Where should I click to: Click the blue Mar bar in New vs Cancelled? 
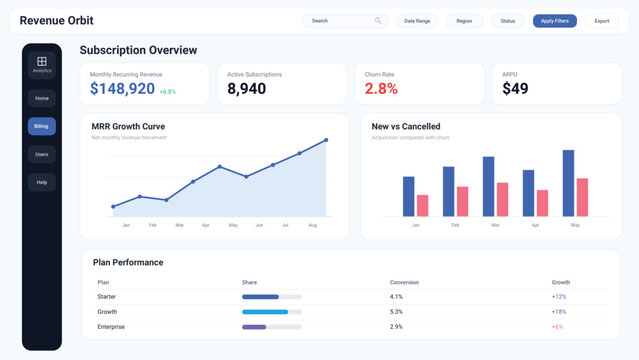click(489, 186)
